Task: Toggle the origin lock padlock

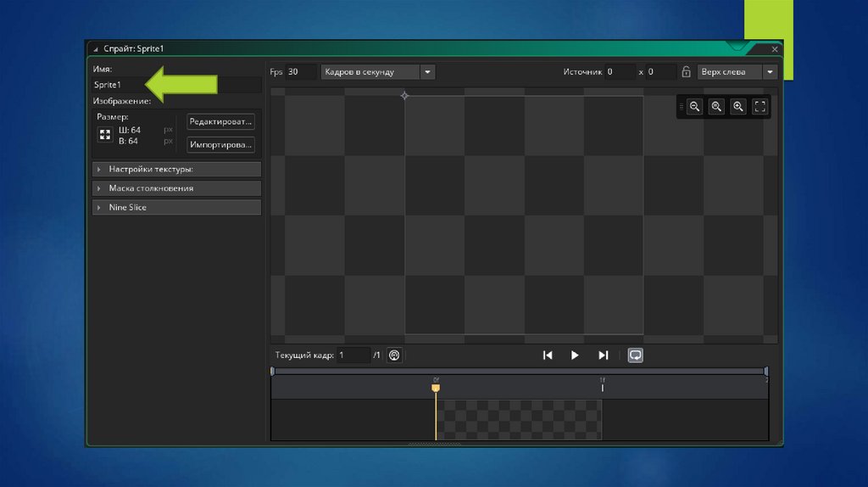Action: 686,71
